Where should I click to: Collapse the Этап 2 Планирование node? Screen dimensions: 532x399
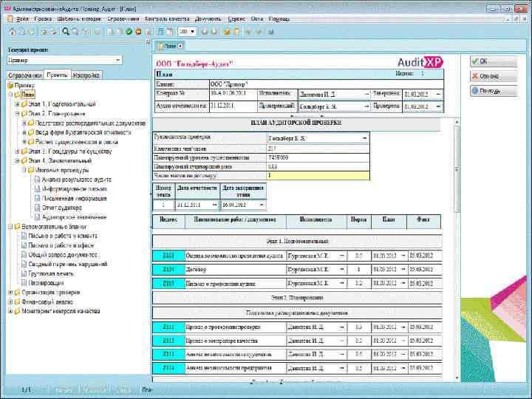point(17,114)
